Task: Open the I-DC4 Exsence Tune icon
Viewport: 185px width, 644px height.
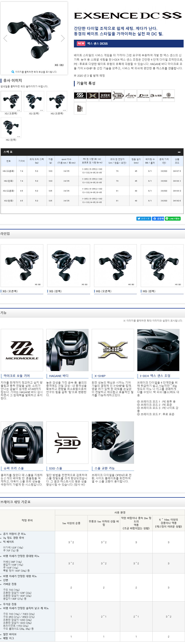Action: pos(130,95)
